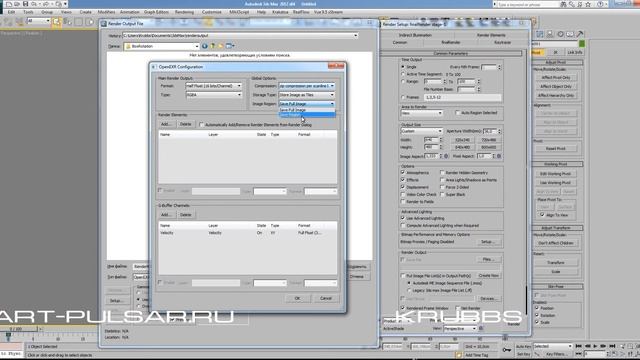
Task: Toggle the Auto Region Selected checkbox
Action: click(x=458, y=113)
